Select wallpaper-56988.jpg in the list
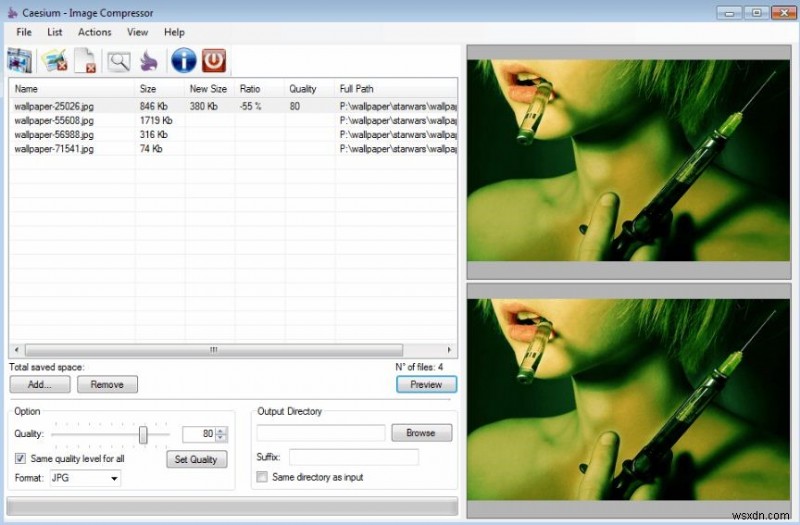 pyautogui.click(x=54, y=135)
